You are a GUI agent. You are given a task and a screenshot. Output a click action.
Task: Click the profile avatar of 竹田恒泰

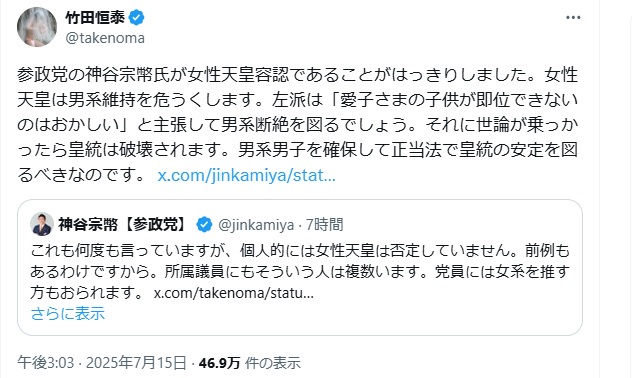pyautogui.click(x=37, y=27)
